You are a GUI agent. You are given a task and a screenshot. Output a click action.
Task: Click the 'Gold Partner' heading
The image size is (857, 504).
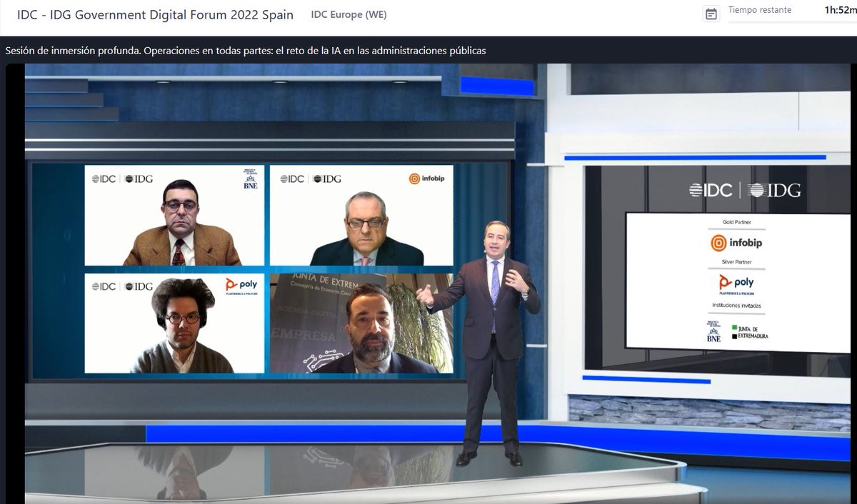[737, 222]
